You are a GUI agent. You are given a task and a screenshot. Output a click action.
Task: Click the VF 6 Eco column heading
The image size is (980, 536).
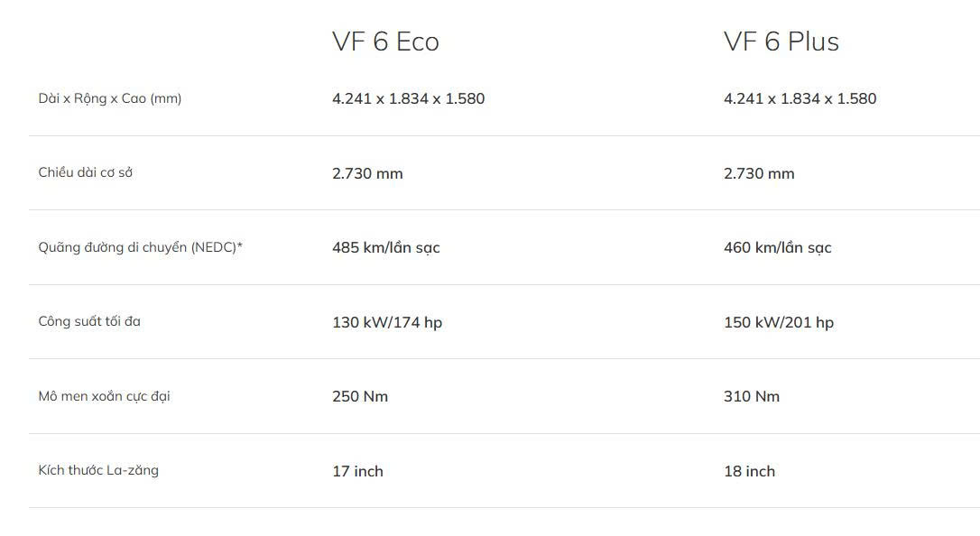pos(385,42)
